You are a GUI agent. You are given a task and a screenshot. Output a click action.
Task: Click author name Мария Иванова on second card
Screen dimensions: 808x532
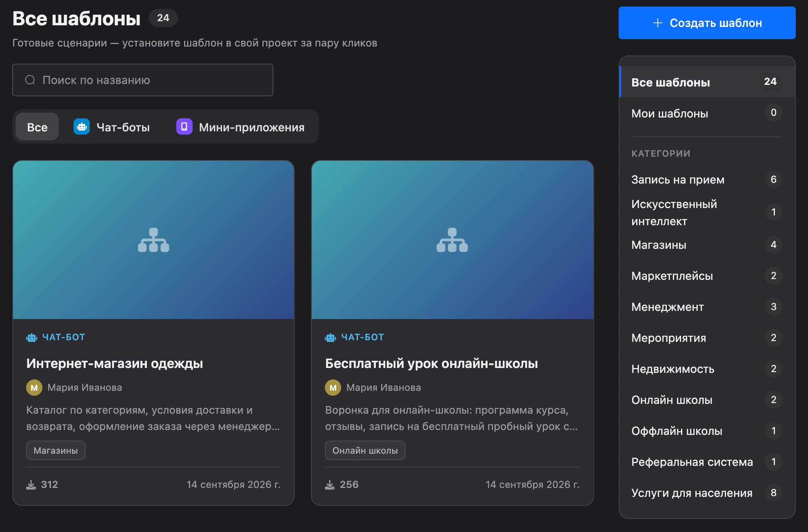click(x=383, y=388)
